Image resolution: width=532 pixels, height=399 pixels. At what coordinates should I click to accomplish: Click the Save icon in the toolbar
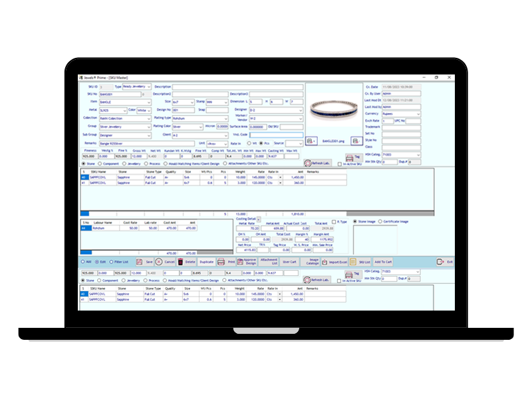140,262
